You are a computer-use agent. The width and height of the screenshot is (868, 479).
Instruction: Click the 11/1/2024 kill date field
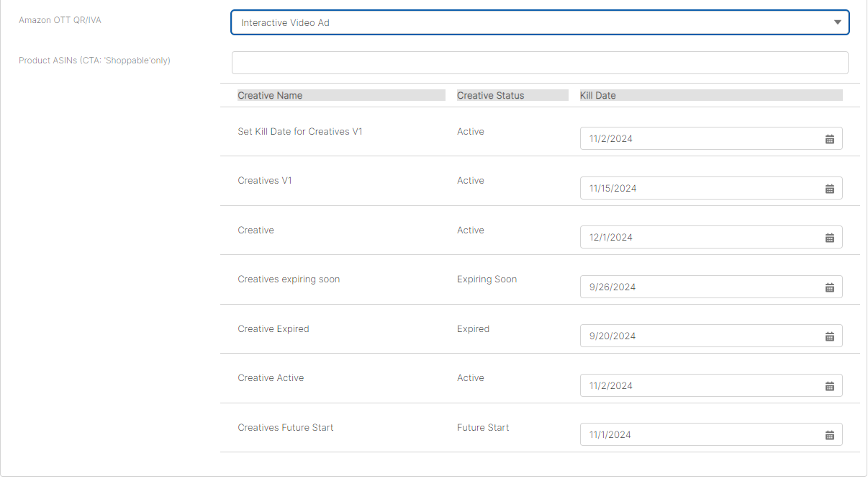pos(698,435)
